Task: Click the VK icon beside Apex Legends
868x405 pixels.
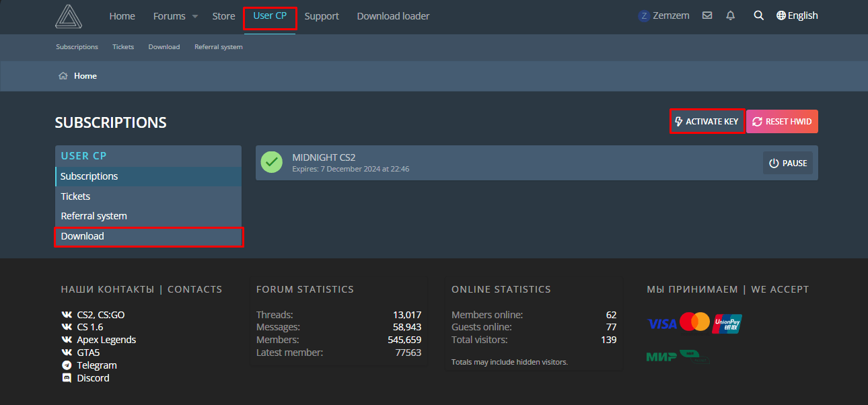Action: [x=67, y=340]
